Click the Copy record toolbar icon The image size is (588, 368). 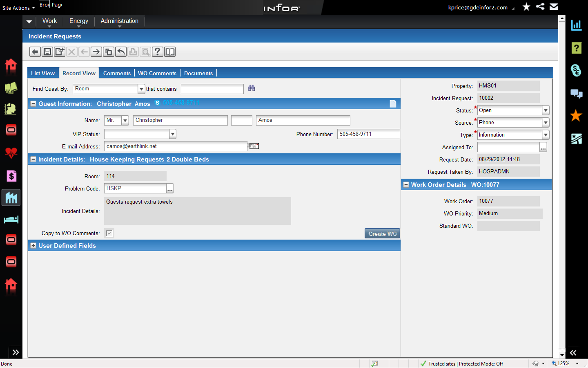point(109,52)
